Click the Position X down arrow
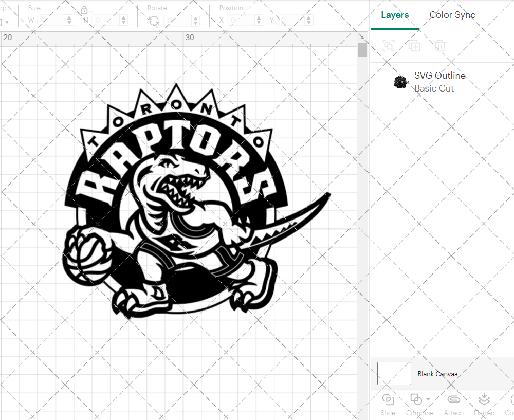Screen dimensions: 514x420 click(259, 22)
